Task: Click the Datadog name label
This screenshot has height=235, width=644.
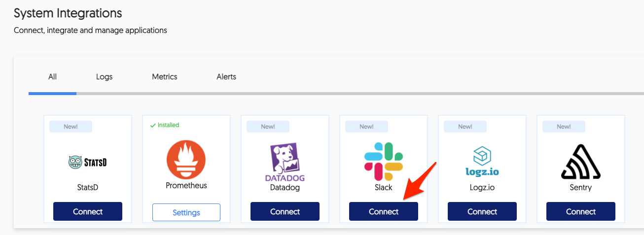Action: (x=285, y=187)
